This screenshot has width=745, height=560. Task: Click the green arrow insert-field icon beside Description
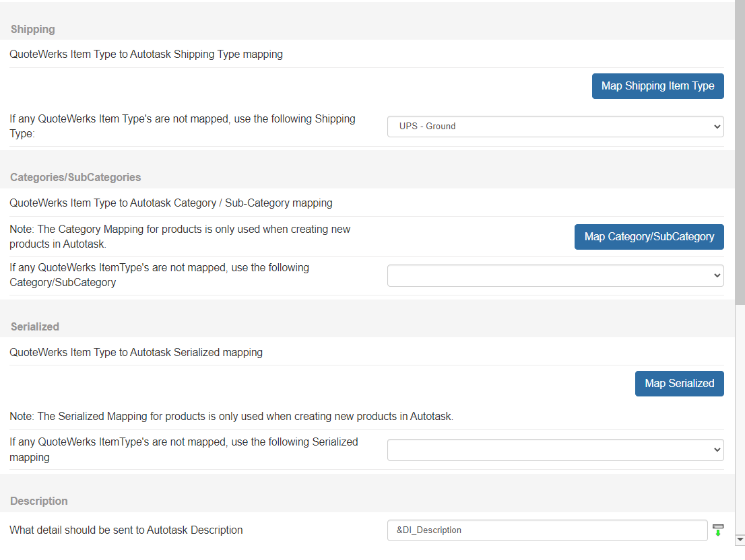tap(718, 530)
